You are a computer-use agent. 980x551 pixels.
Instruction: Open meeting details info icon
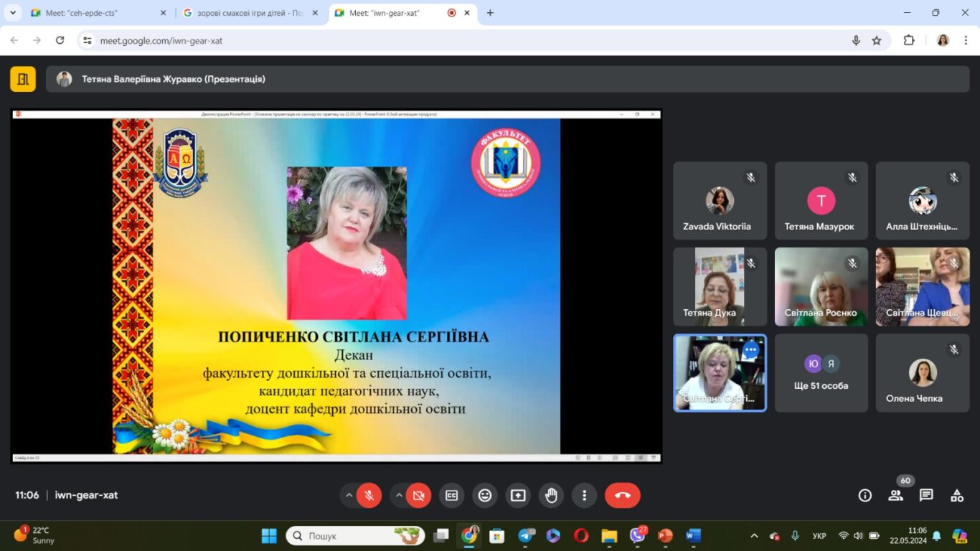(x=864, y=495)
